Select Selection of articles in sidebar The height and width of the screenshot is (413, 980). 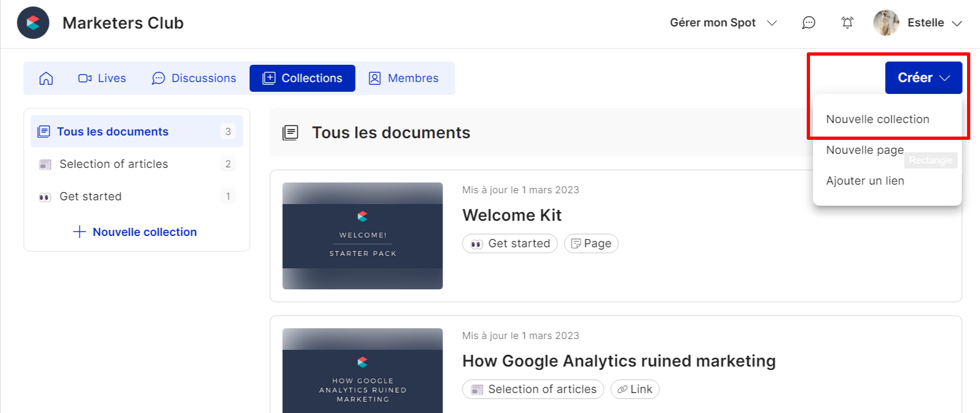coord(114,164)
